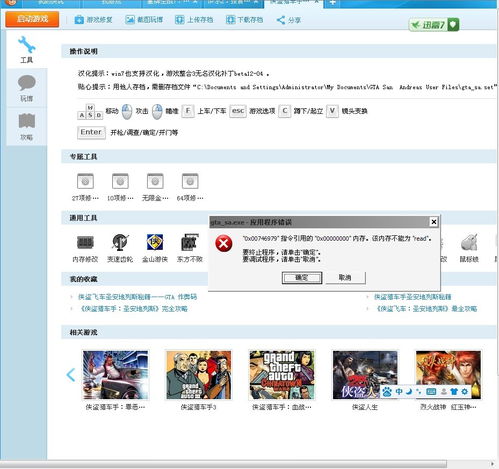Click the left arrow of related games
The width and height of the screenshot is (499, 469).
pos(70,375)
